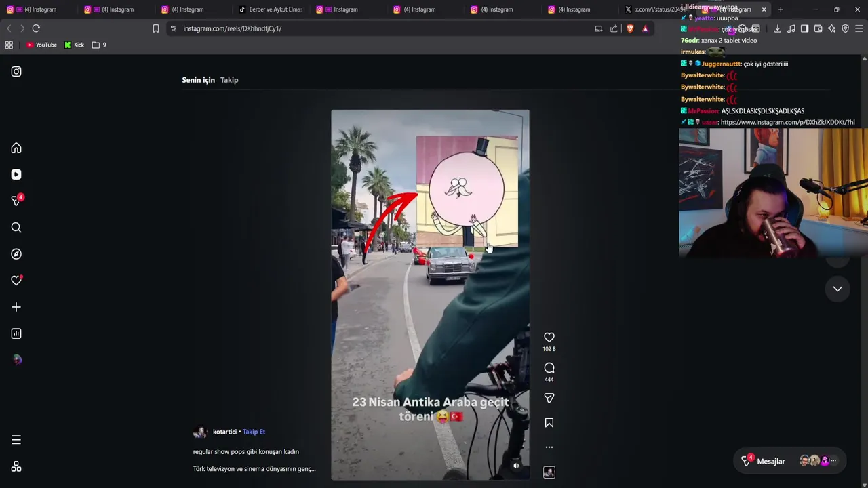
Task: Click the Create plus icon
Action: click(x=16, y=307)
